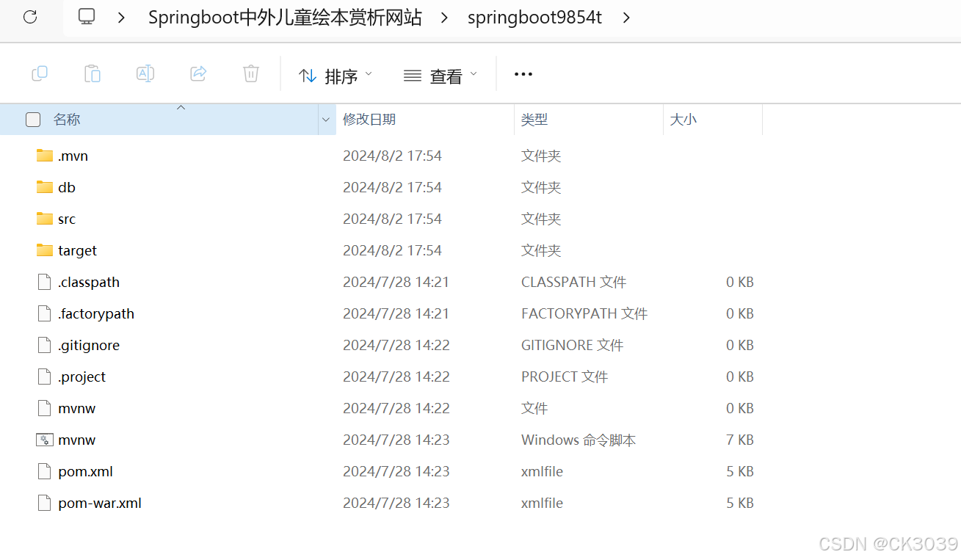Open the 查看 (View) dropdown
This screenshot has width=961, height=560.
click(x=439, y=73)
